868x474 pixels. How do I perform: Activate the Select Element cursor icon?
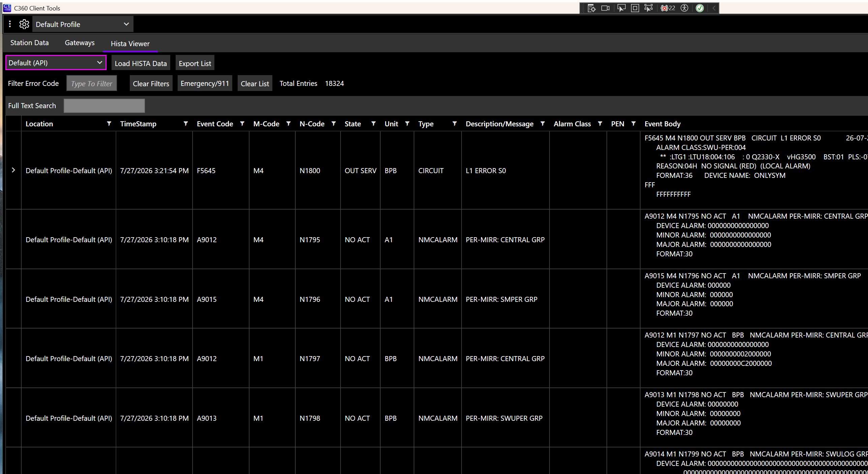tap(621, 8)
